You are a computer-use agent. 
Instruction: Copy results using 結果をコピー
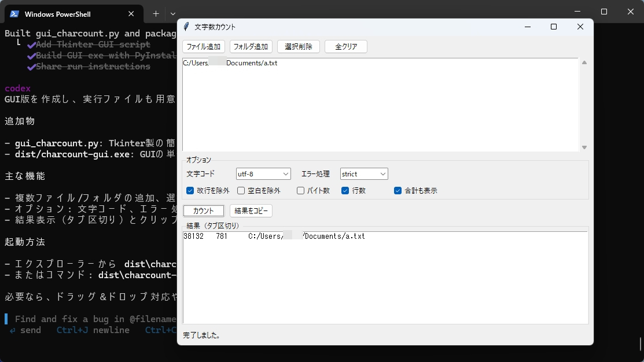pos(251,210)
